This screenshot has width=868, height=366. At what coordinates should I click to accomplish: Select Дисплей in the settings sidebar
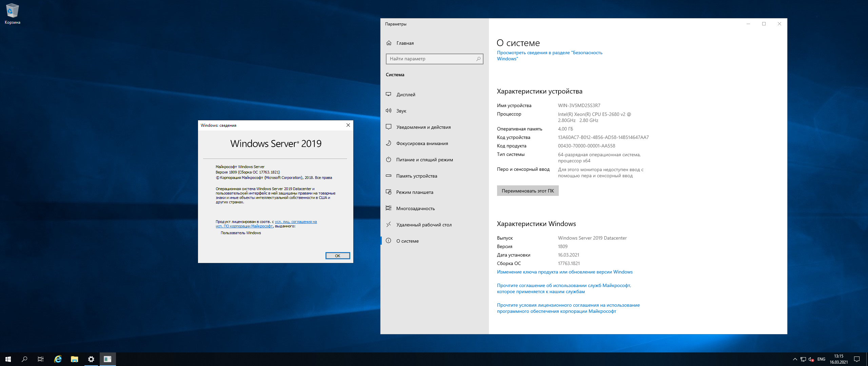(435, 95)
